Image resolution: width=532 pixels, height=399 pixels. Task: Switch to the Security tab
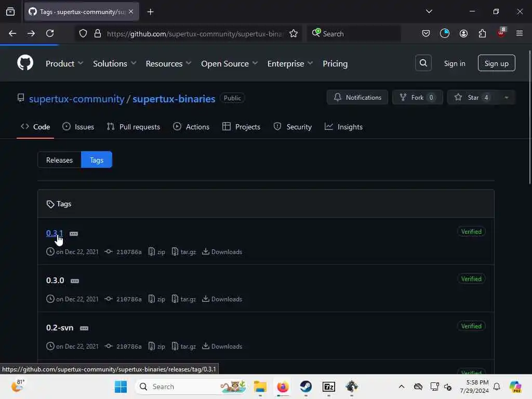pyautogui.click(x=292, y=127)
